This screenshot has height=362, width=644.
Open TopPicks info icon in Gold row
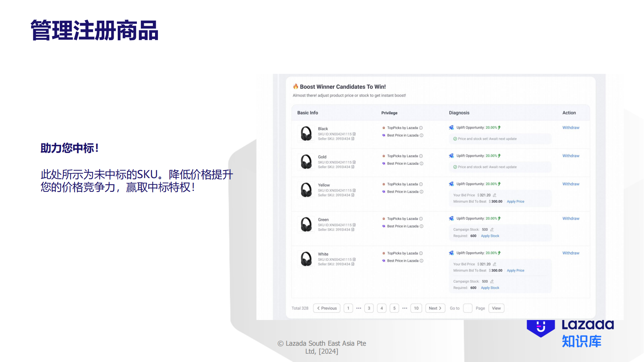click(x=421, y=156)
